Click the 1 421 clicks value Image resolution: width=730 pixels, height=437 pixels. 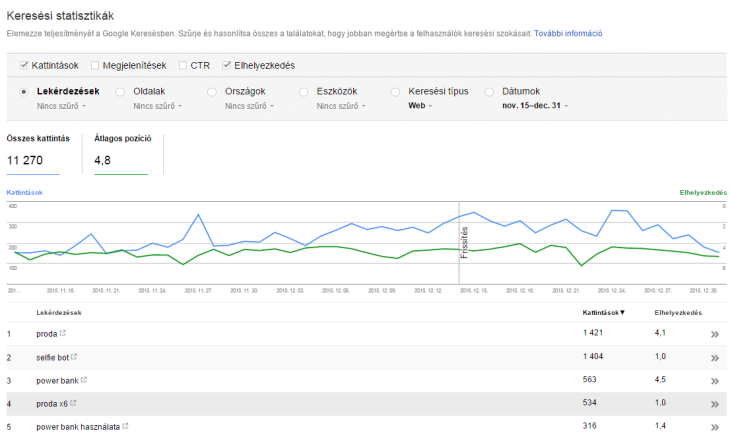click(x=593, y=333)
